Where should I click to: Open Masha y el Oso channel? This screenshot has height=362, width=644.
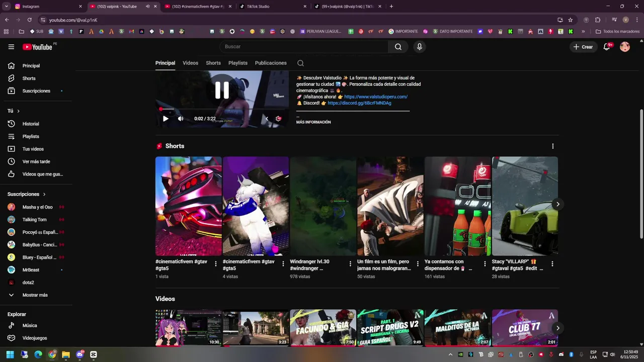[x=36, y=207]
